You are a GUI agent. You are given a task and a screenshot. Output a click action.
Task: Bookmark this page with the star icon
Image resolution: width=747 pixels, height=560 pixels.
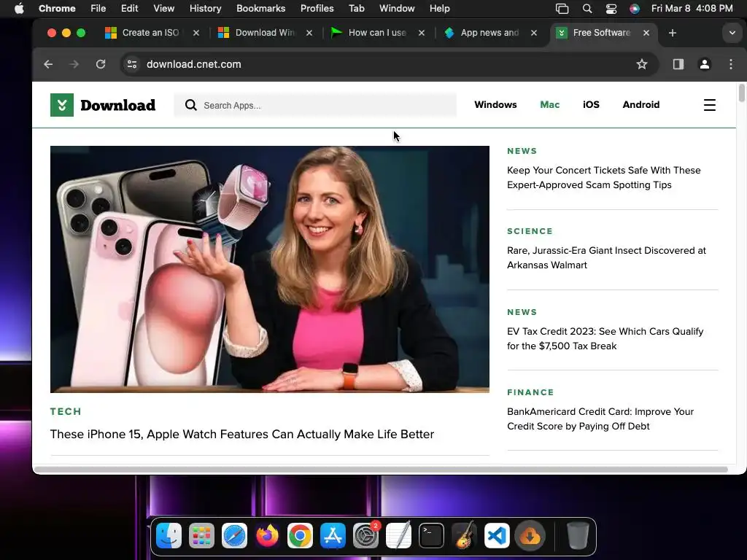(642, 64)
